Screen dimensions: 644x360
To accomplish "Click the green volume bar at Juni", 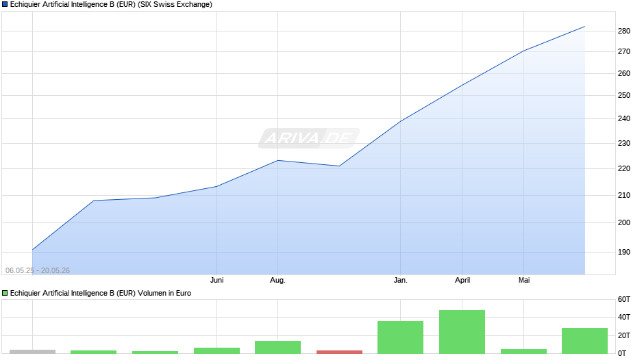I will pyautogui.click(x=217, y=350).
